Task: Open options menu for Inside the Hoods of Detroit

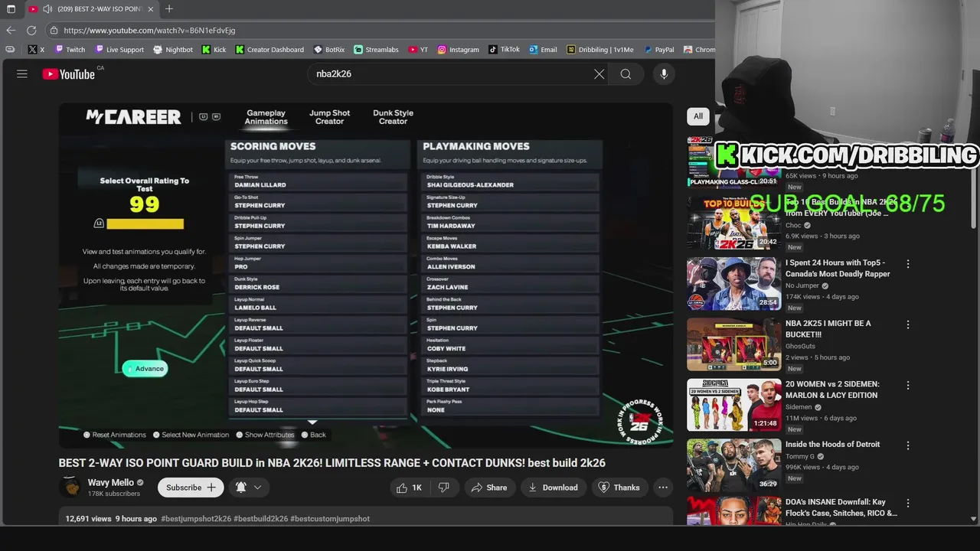Action: 908,445
